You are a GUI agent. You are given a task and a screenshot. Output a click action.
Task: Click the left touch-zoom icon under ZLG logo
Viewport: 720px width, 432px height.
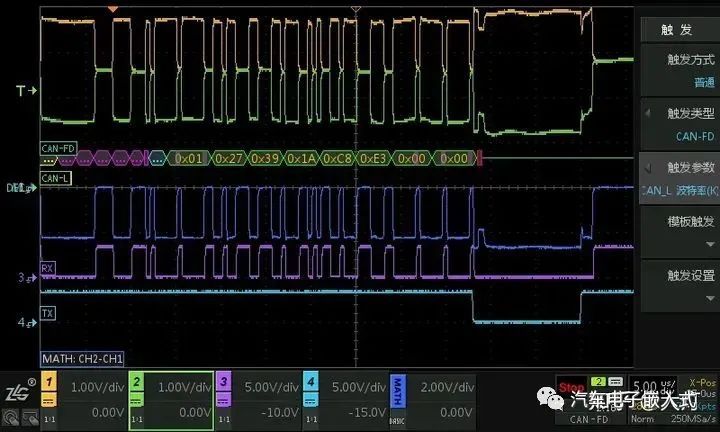click(x=11, y=418)
